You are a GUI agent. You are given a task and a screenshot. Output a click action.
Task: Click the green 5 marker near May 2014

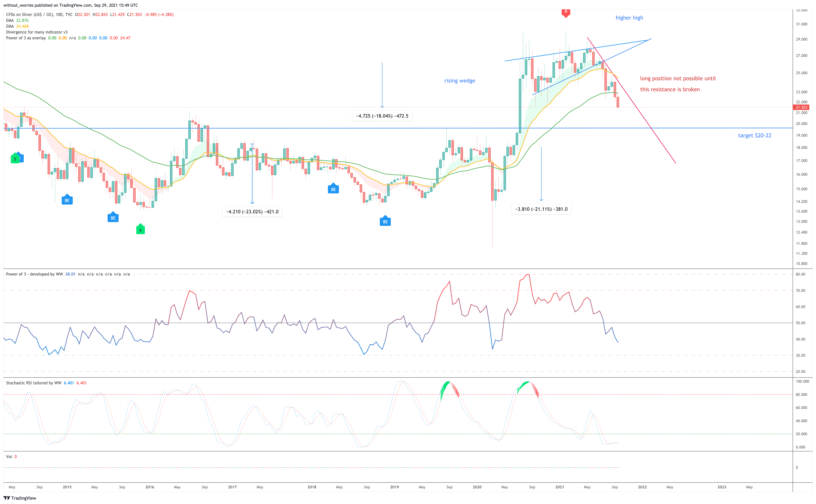[x=15, y=159]
